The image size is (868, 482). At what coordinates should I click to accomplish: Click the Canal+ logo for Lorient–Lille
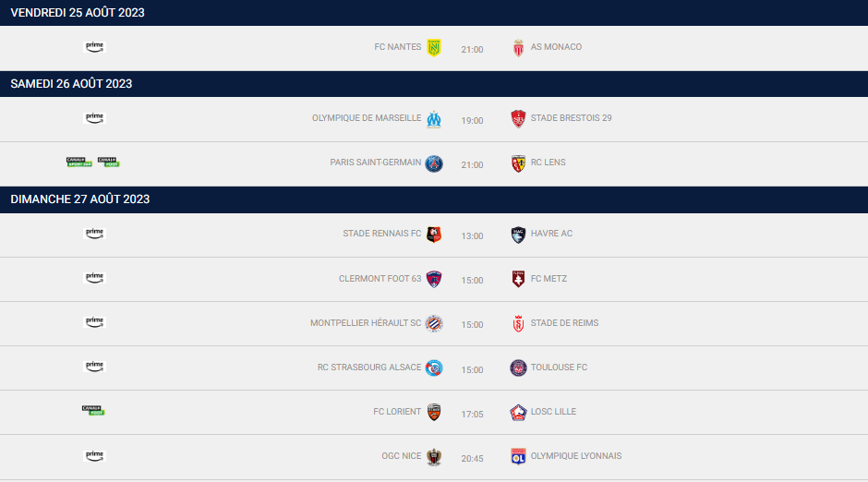[93, 411]
